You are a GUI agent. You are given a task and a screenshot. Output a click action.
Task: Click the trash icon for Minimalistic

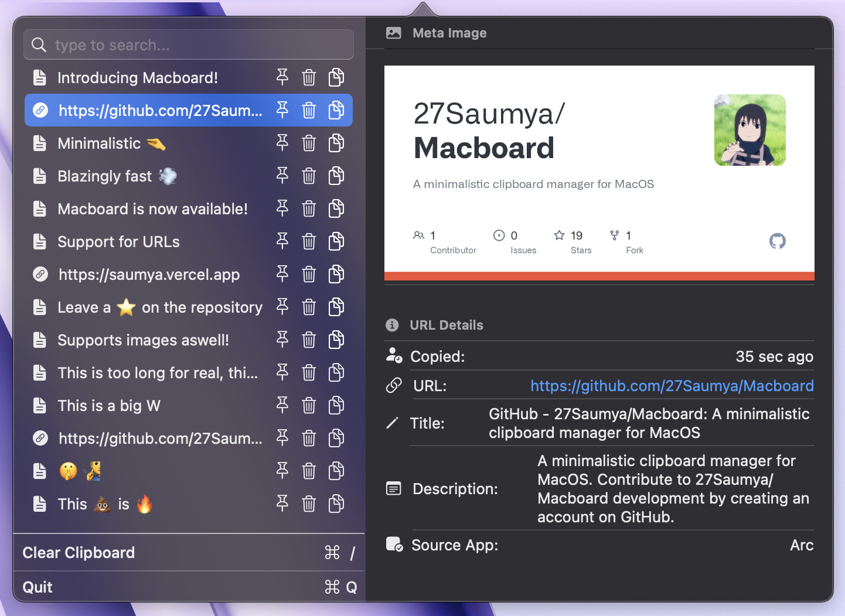(x=309, y=143)
